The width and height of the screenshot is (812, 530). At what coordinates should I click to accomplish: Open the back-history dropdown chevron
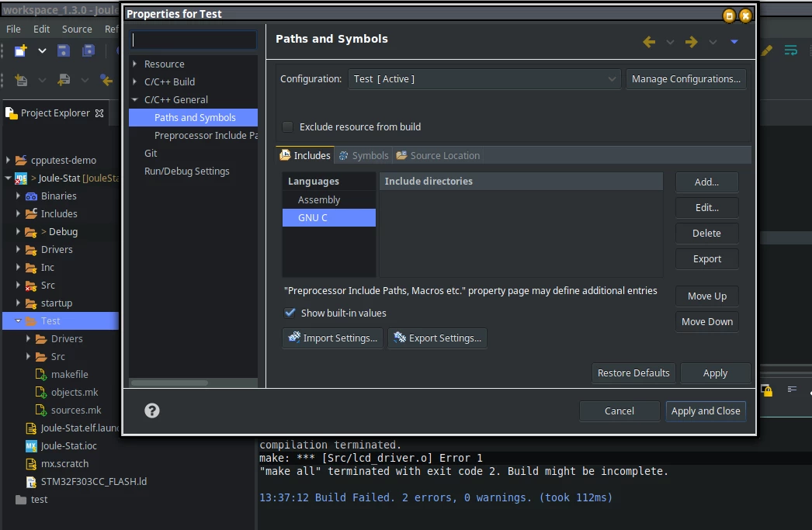click(x=670, y=42)
